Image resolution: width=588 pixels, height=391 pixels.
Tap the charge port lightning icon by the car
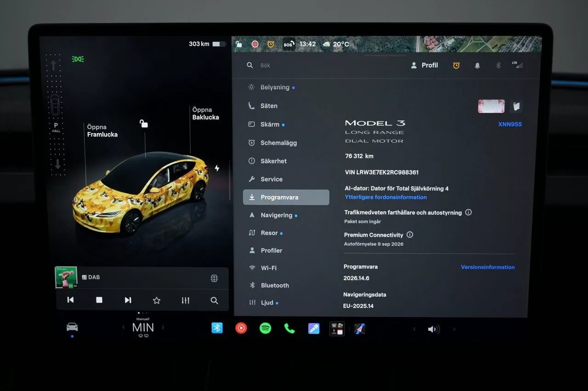(x=217, y=168)
